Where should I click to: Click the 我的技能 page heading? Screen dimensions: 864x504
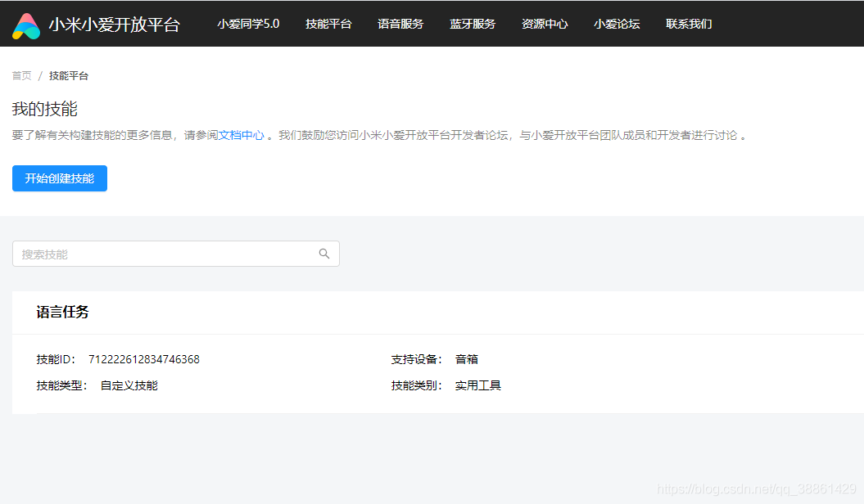(44, 108)
